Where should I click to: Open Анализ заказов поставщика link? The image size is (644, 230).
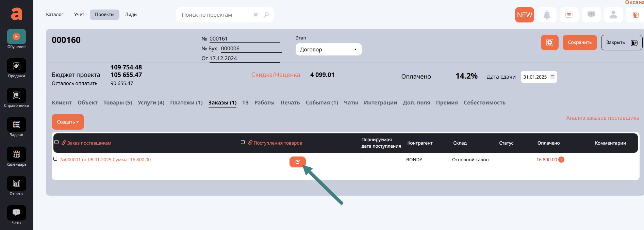(x=602, y=118)
